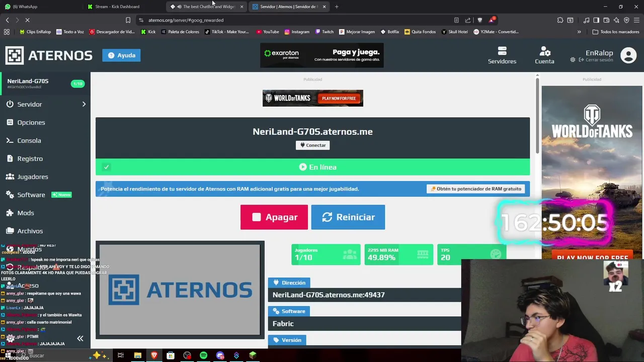Open Cuenta account settings icon
Screen dimensions: 644x362
[544, 55]
